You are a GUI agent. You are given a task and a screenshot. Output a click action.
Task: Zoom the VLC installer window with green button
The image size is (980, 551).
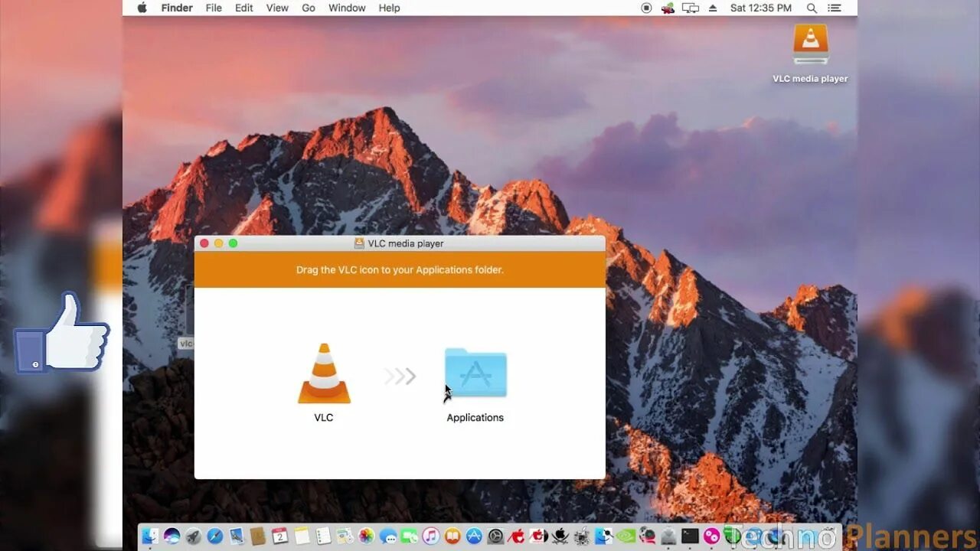233,243
